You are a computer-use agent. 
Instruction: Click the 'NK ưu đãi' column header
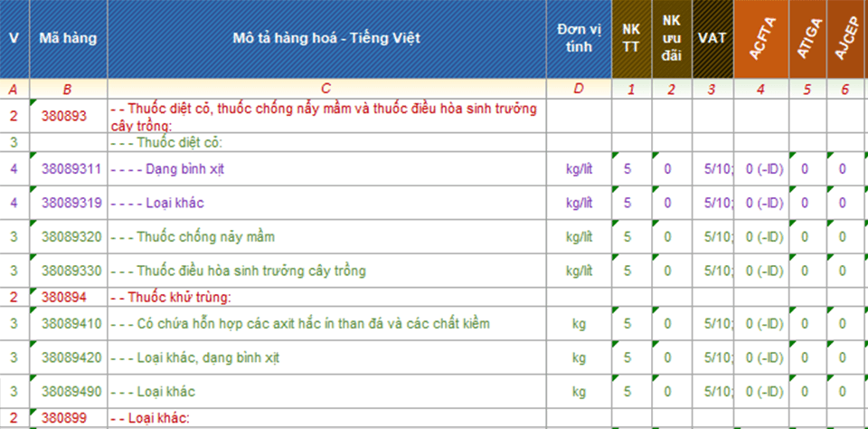pyautogui.click(x=671, y=39)
